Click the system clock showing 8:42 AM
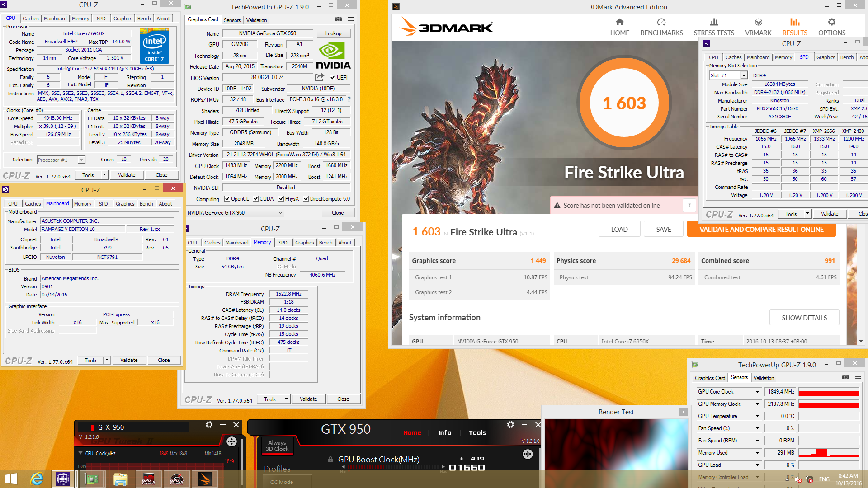The width and height of the screenshot is (868, 488). 848,475
